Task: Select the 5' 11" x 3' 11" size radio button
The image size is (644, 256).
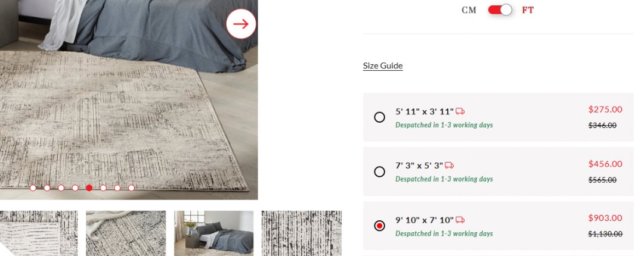Action: coord(379,117)
